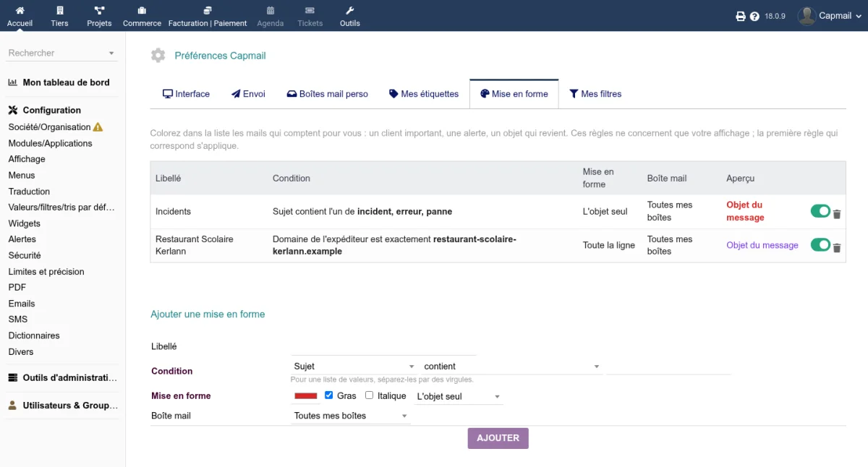Click the Société/Organisation warning icon
Image resolution: width=868 pixels, height=467 pixels.
pyautogui.click(x=98, y=127)
